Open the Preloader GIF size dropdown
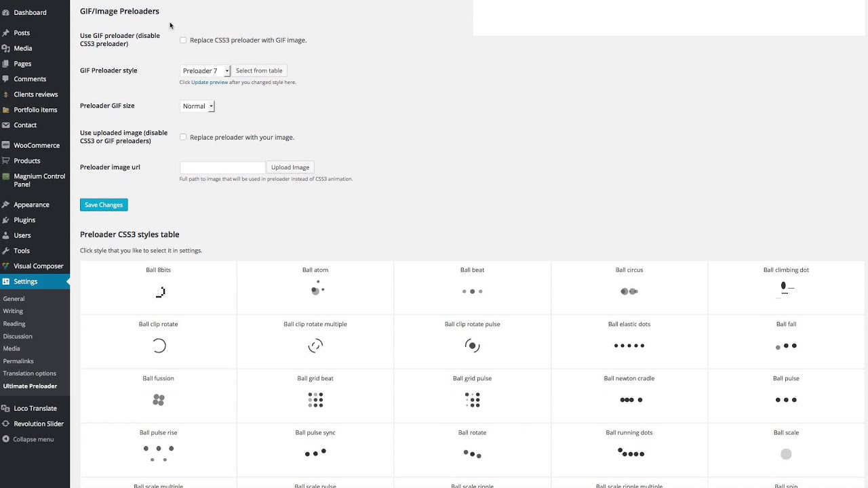868x488 pixels. [x=197, y=106]
